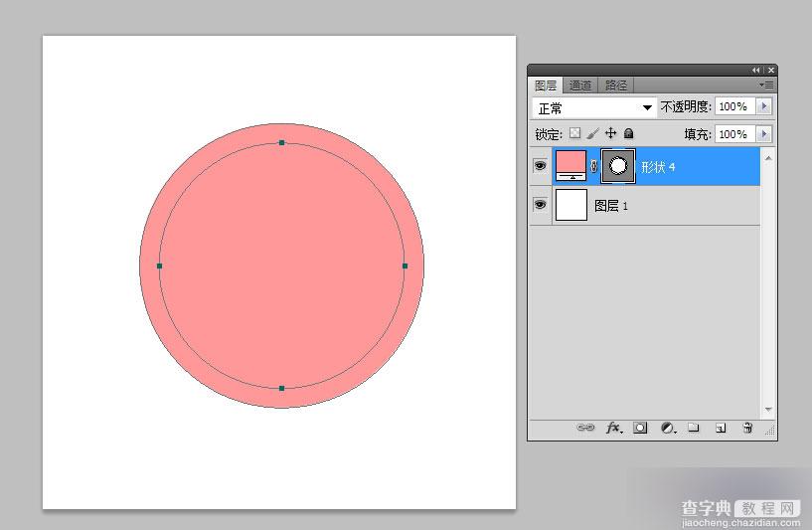Click the opacity 100% input field
The image size is (812, 530).
tap(735, 106)
